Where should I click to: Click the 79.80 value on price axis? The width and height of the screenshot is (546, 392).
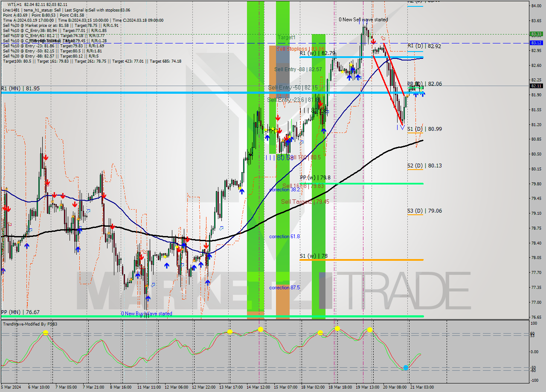tap(536, 184)
